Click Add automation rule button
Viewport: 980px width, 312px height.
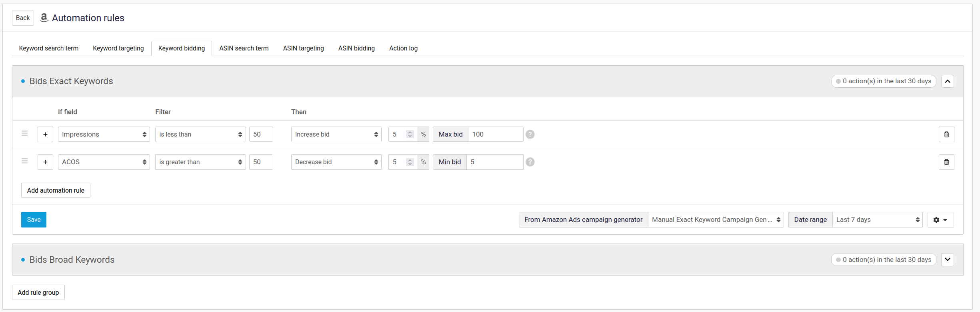click(56, 191)
